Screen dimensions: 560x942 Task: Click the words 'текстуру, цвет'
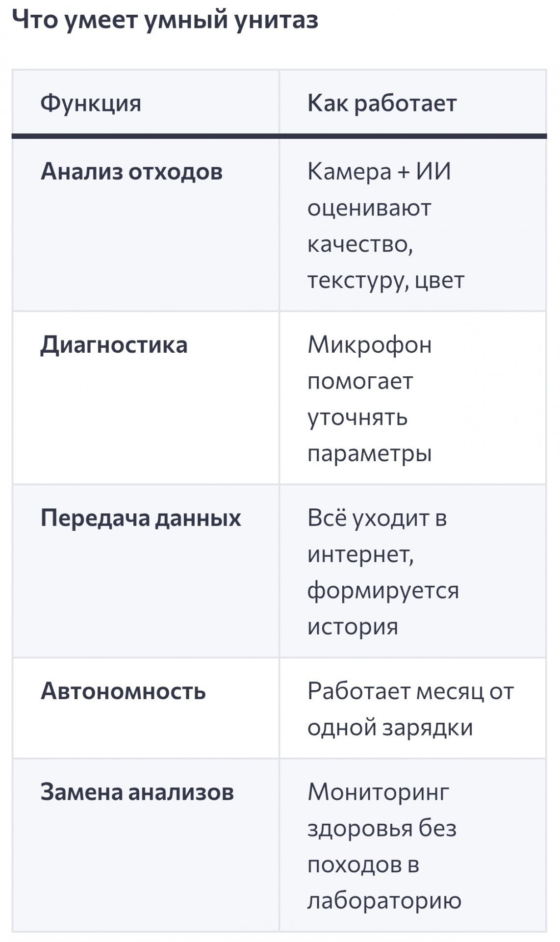385,281
